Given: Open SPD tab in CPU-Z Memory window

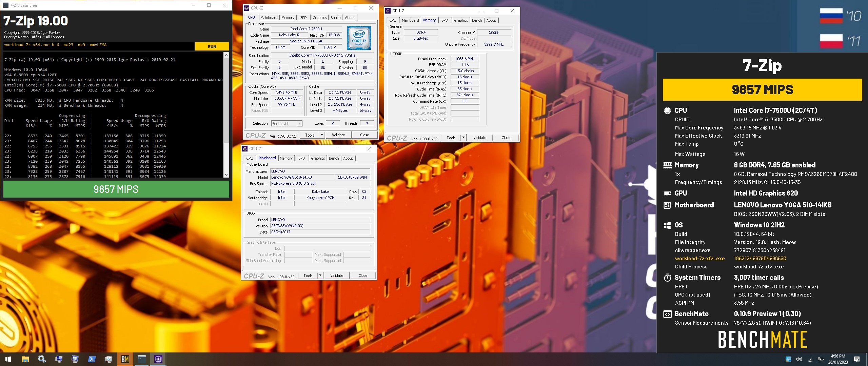Looking at the screenshot, I should pos(445,20).
